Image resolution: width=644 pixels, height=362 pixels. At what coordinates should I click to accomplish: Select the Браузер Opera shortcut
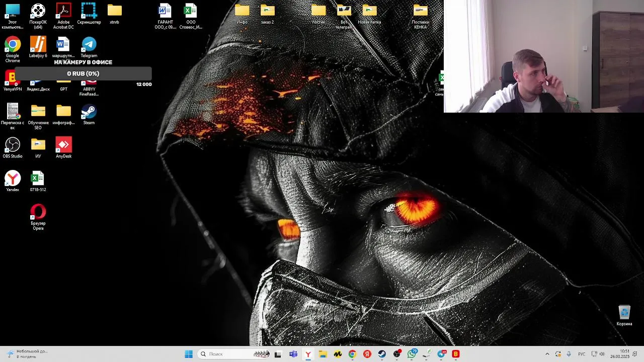[x=38, y=217]
